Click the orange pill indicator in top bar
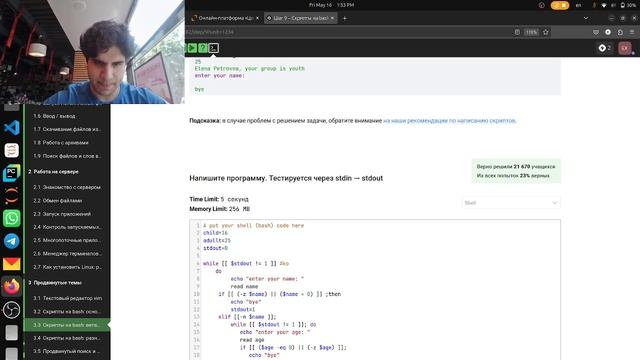Viewport: 640px width, 360px height. 560,5
